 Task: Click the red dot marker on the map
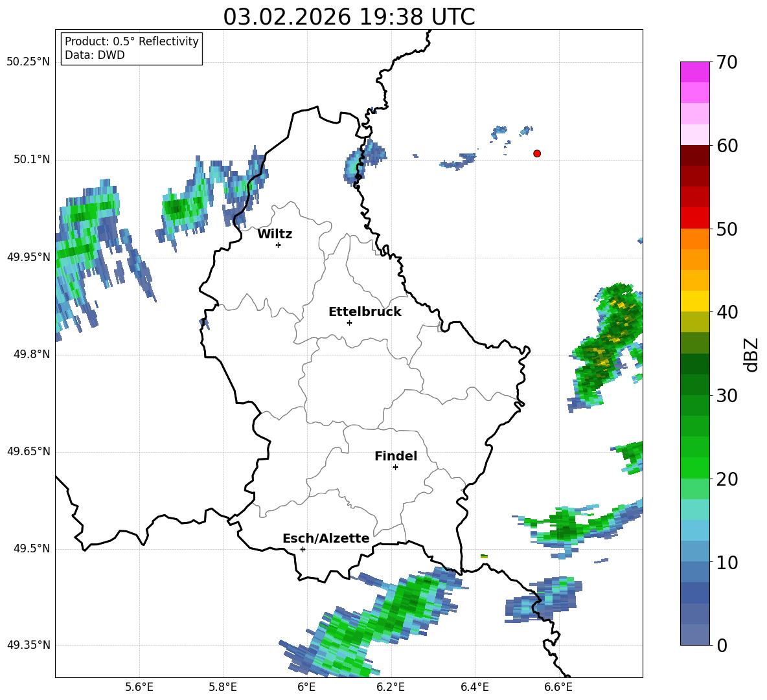pyautogui.click(x=537, y=153)
